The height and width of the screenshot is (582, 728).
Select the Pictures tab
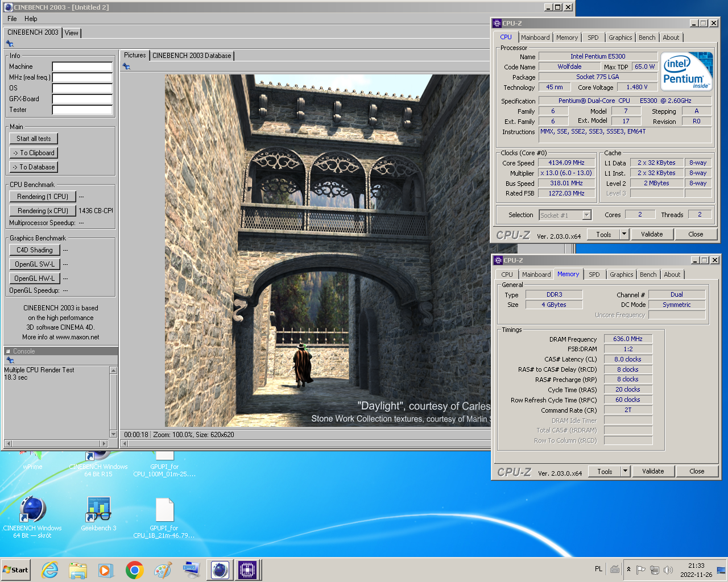pos(135,55)
